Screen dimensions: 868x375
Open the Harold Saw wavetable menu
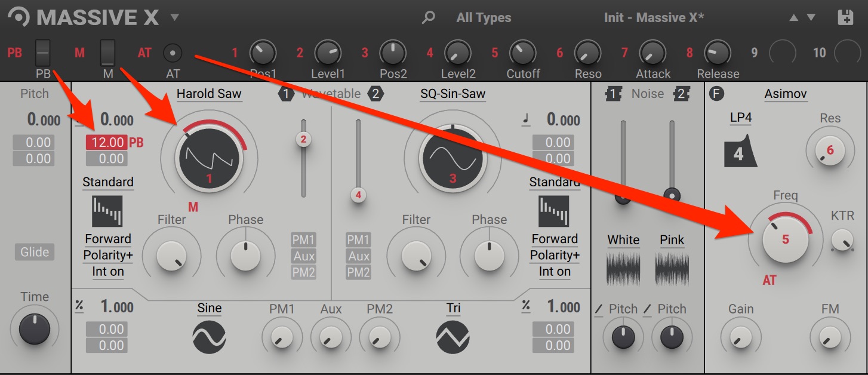pyautogui.click(x=209, y=94)
